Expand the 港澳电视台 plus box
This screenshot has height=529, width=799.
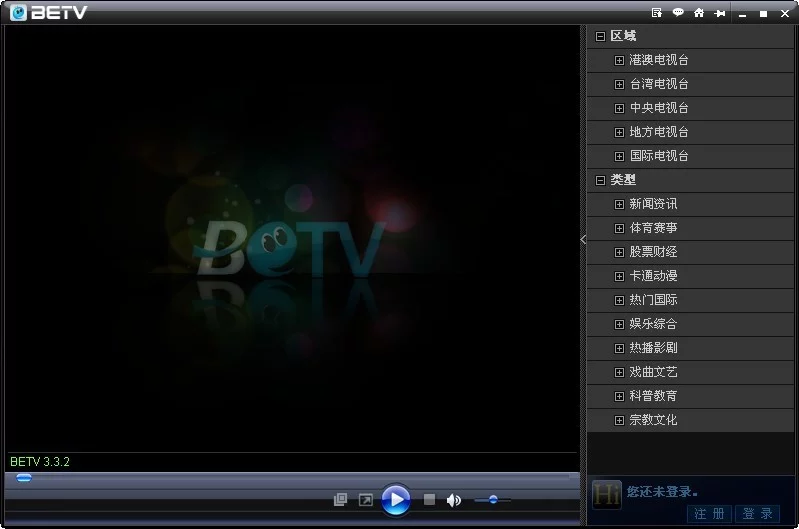click(x=619, y=61)
